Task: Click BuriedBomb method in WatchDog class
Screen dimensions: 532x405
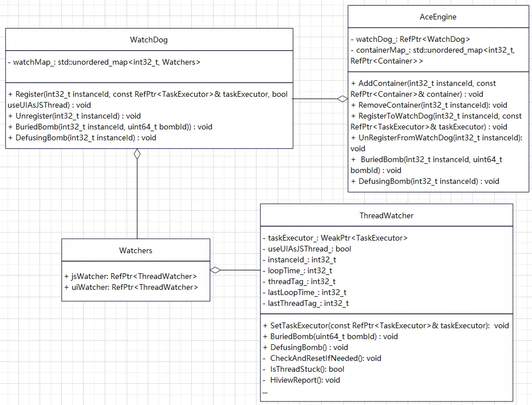Action: 110,127
